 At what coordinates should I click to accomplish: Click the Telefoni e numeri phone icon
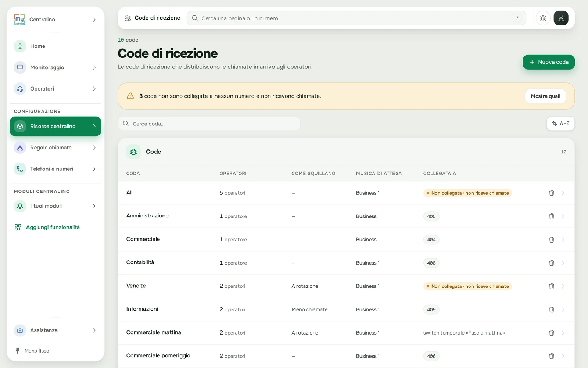point(20,169)
